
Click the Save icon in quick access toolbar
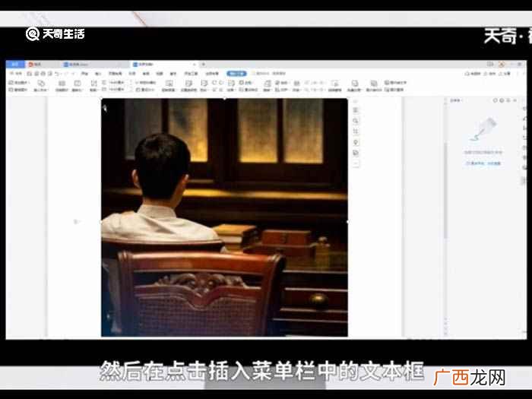[x=30, y=73]
